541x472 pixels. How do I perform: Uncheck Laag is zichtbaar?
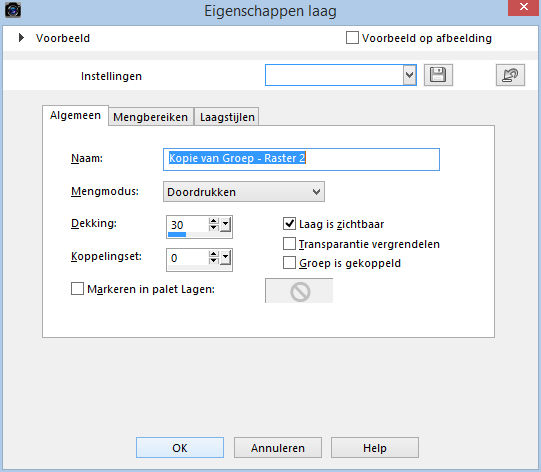point(289,224)
